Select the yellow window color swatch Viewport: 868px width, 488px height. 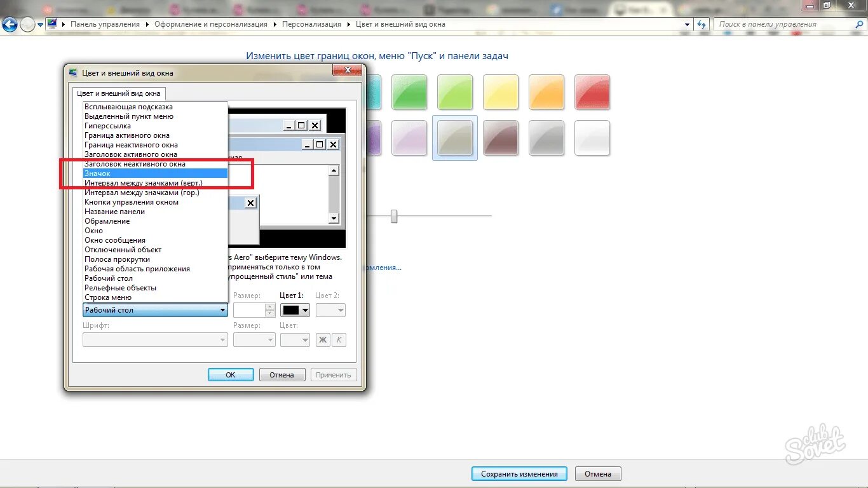coord(501,92)
